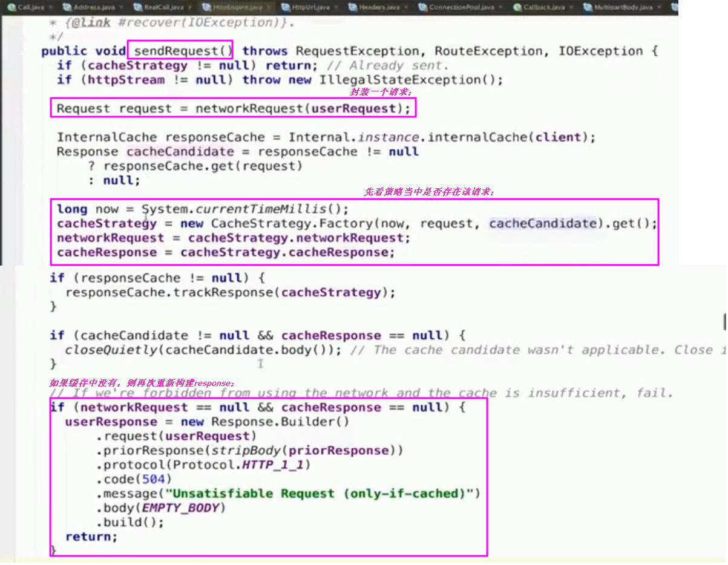This screenshot has width=728, height=565.
Task: Click the return; statement in the 504 block
Action: pos(91,537)
